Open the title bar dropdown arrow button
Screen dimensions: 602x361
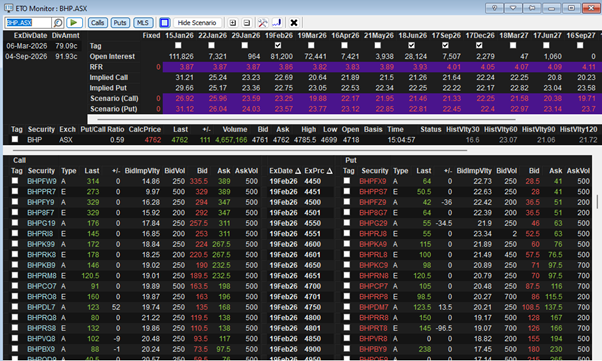513,8
